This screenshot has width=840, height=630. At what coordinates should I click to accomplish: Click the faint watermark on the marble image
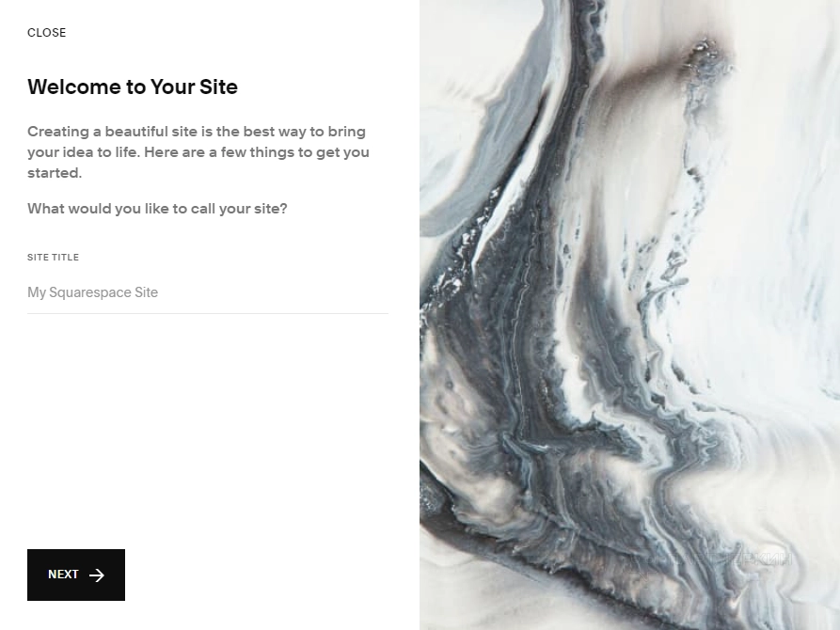click(x=708, y=559)
